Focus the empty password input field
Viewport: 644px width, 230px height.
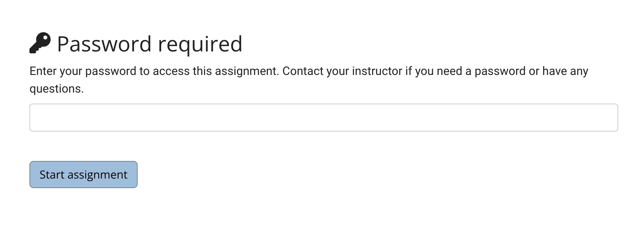coord(323,118)
